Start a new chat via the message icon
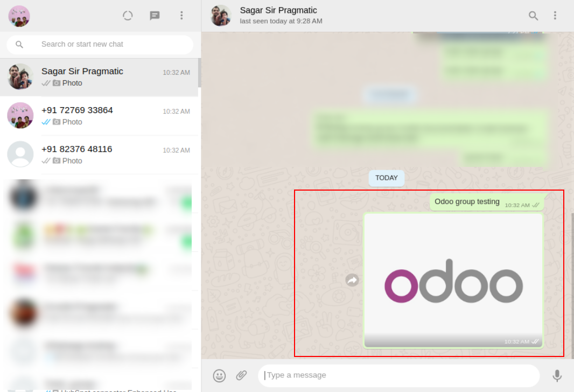The width and height of the screenshot is (574, 392). (x=155, y=16)
